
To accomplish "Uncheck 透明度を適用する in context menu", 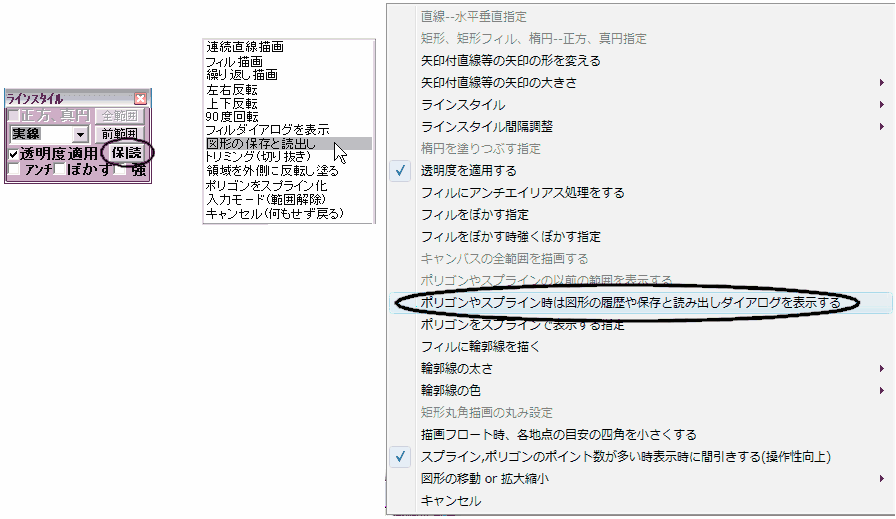I will [x=468, y=171].
